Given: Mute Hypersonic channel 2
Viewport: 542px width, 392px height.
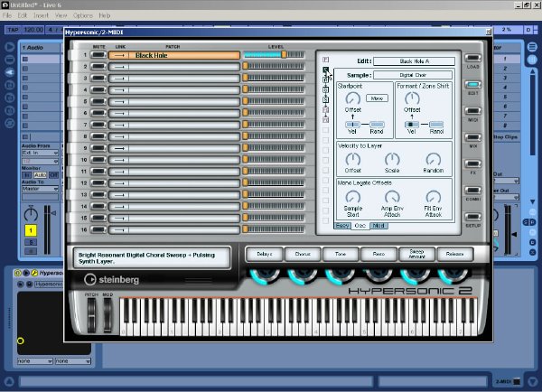Looking at the screenshot, I should click(x=98, y=66).
